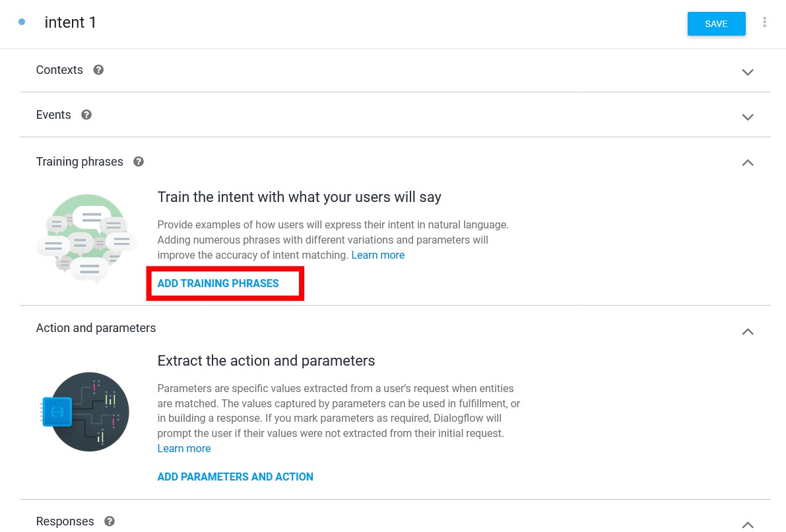786x532 pixels.
Task: Open the three-dot more options menu
Action: coord(764,22)
